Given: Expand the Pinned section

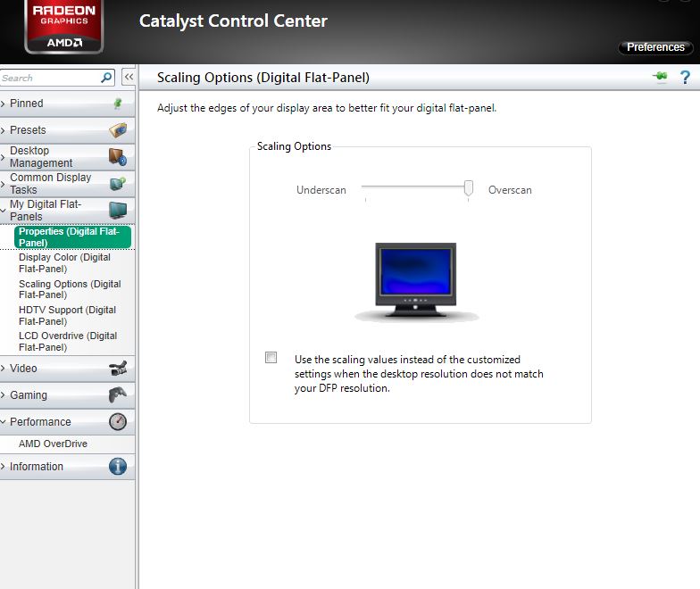Looking at the screenshot, I should (4, 104).
